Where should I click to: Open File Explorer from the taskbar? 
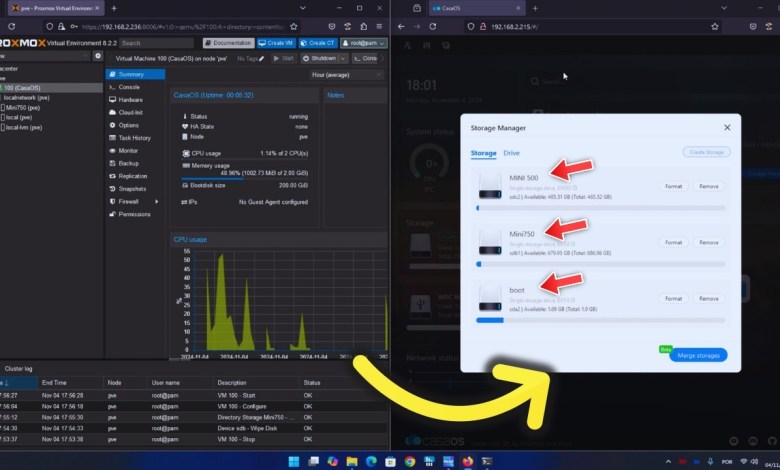[x=352, y=462]
